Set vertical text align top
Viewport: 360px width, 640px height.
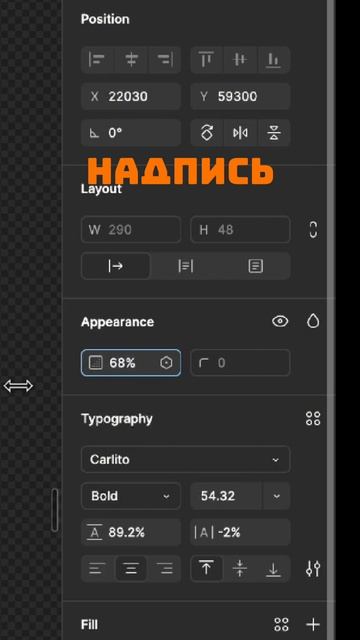click(x=207, y=569)
